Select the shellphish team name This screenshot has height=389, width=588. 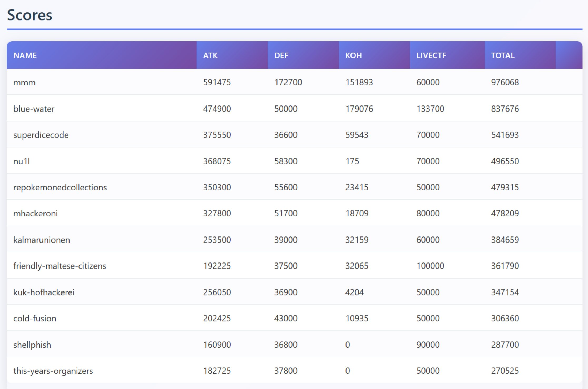tap(32, 345)
